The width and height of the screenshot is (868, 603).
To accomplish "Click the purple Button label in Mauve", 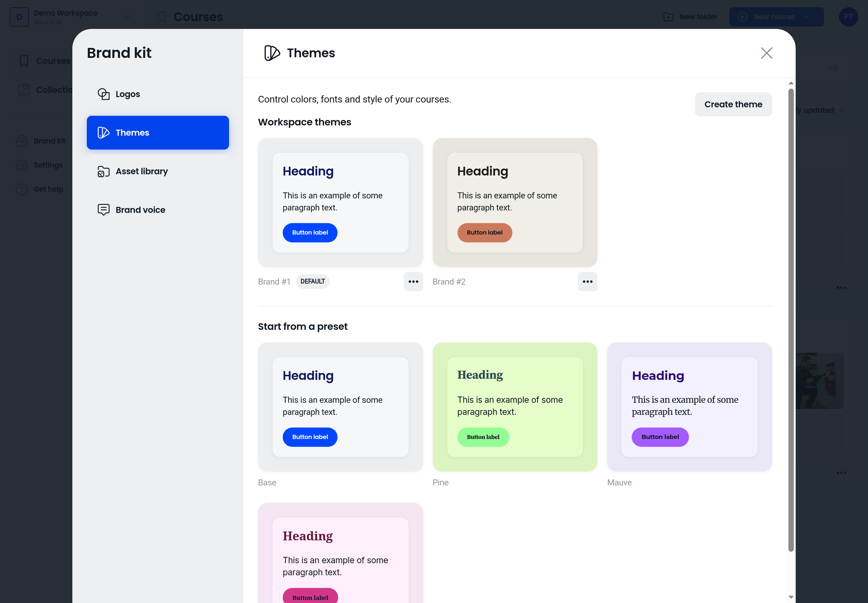I will click(660, 437).
